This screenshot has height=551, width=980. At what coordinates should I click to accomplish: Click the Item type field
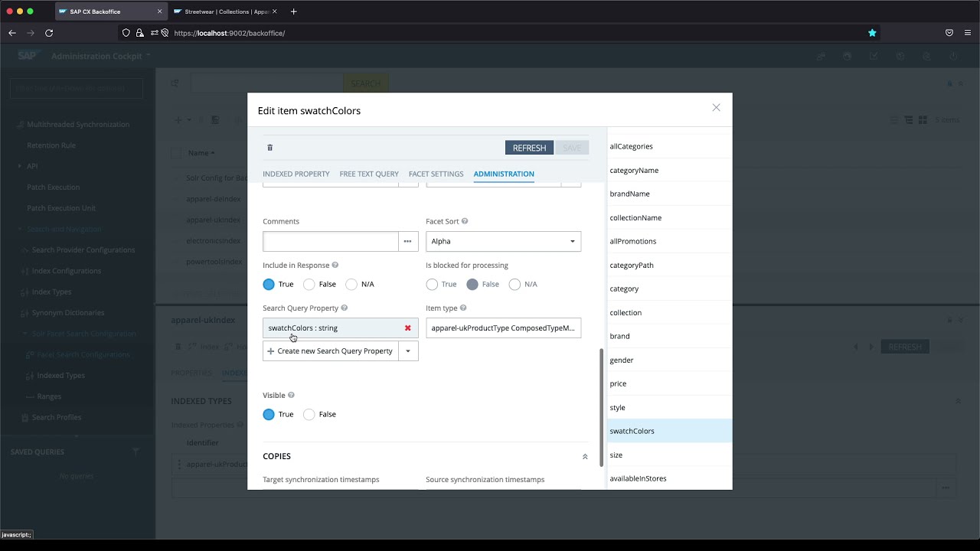pyautogui.click(x=503, y=328)
